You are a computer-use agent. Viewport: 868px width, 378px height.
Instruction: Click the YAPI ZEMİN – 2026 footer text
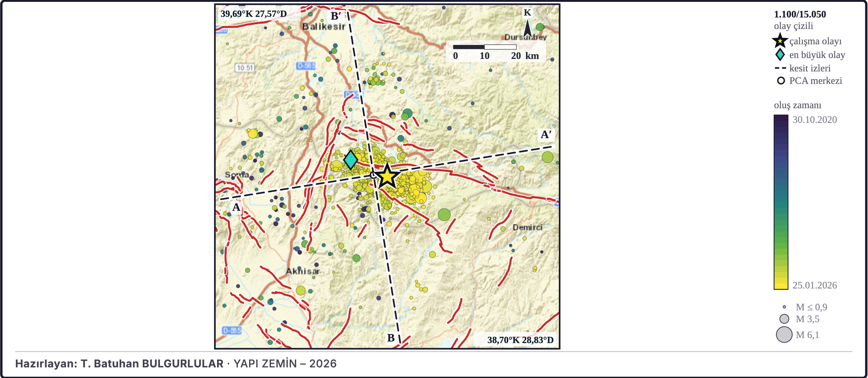[285, 364]
